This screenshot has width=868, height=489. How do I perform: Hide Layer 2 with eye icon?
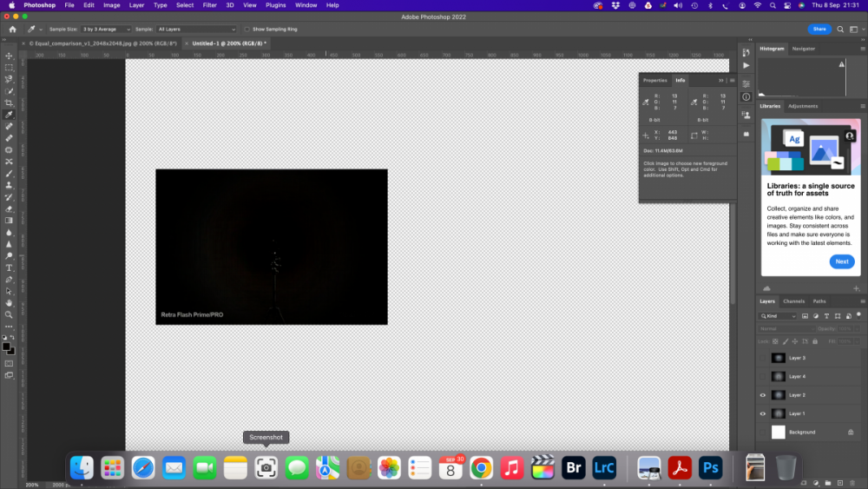(x=763, y=395)
